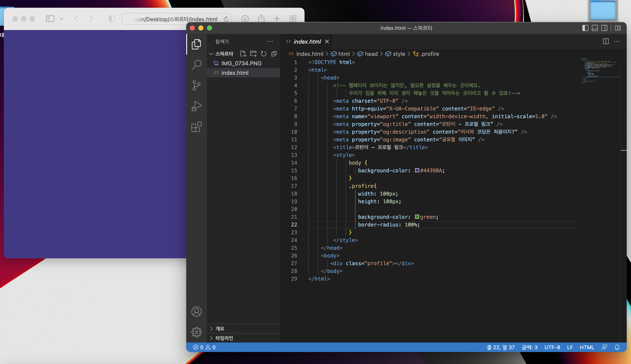Open the Search view in activity bar
The height and width of the screenshot is (364, 631).
197,65
